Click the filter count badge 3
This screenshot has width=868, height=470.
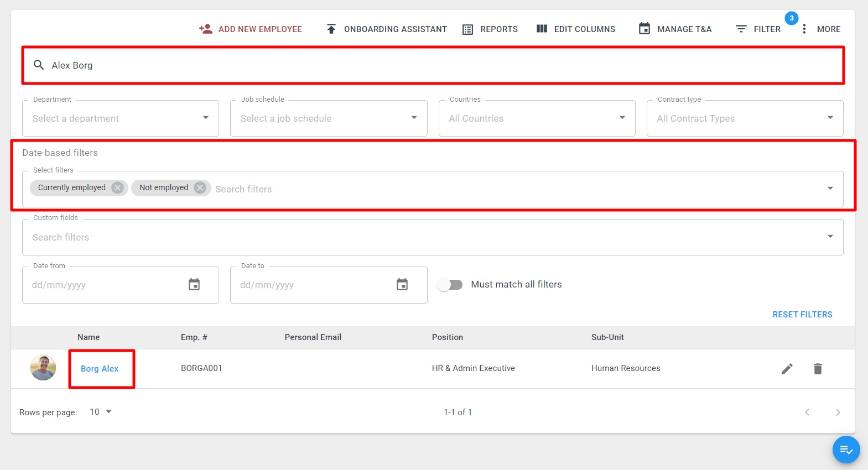pos(792,18)
